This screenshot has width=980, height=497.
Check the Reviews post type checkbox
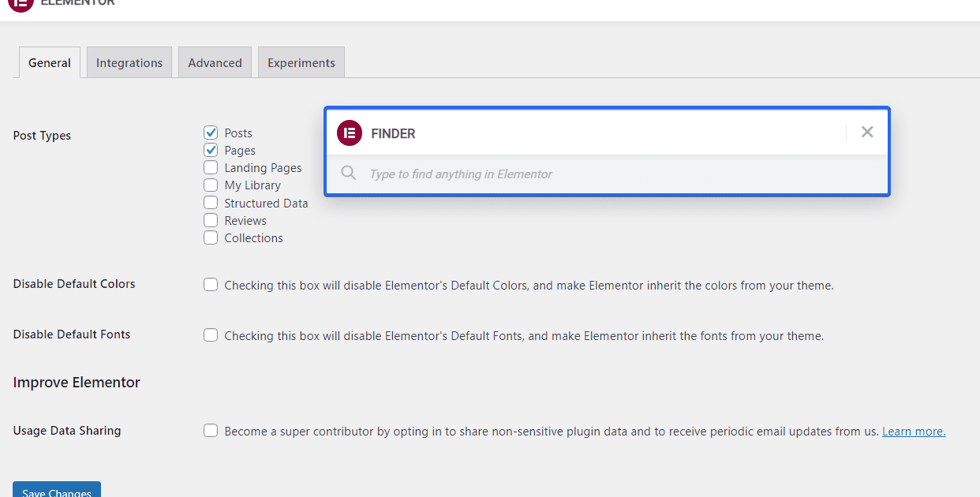tap(211, 220)
